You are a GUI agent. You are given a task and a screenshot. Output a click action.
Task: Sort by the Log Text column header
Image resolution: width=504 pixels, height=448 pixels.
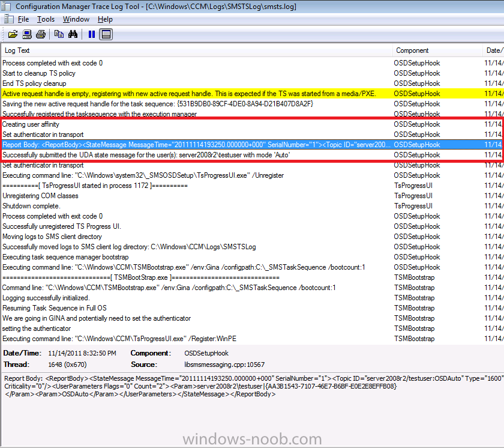197,50
